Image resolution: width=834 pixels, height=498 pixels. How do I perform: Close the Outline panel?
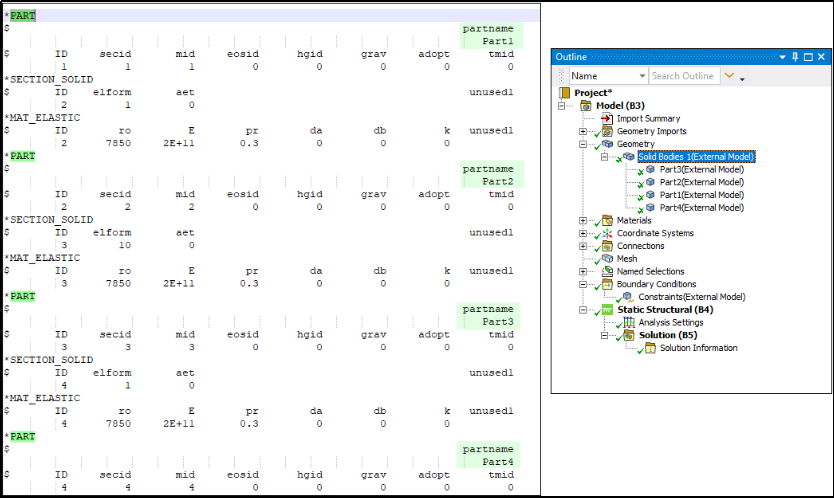pos(821,57)
